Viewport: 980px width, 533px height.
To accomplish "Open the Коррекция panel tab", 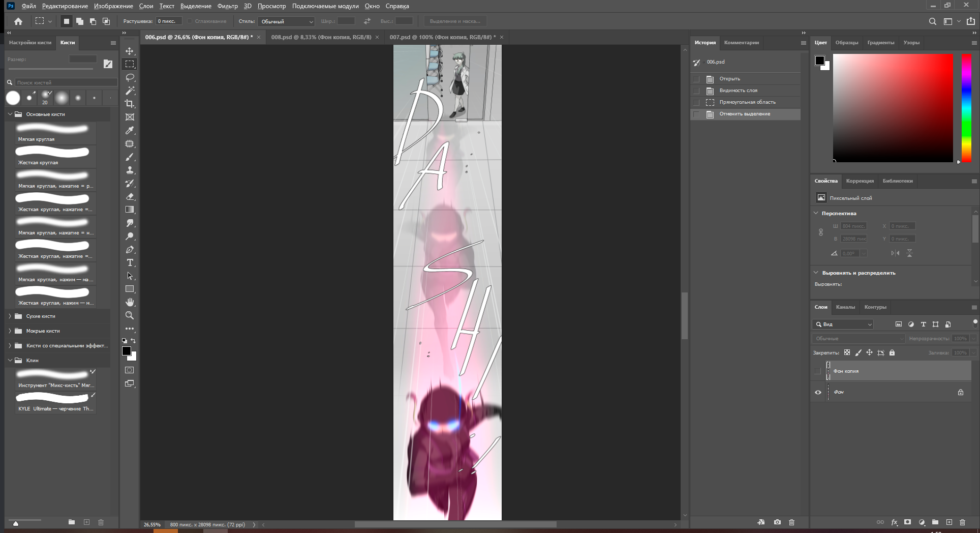I will [860, 181].
